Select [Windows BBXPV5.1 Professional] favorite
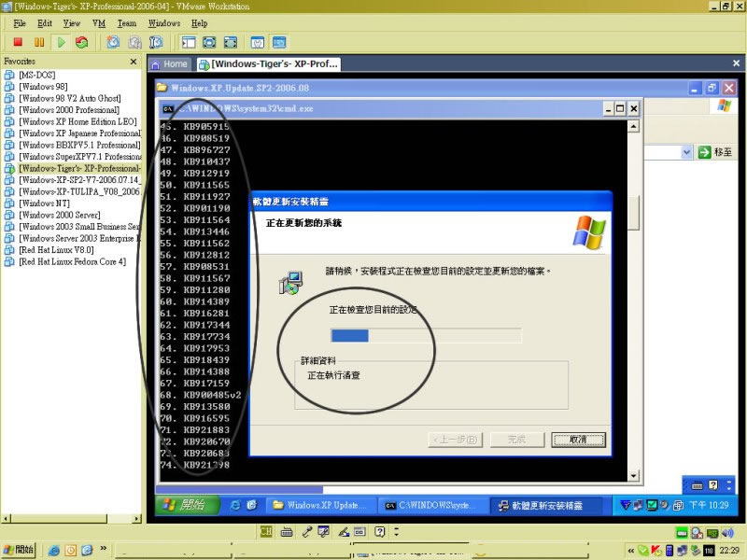 (79, 145)
